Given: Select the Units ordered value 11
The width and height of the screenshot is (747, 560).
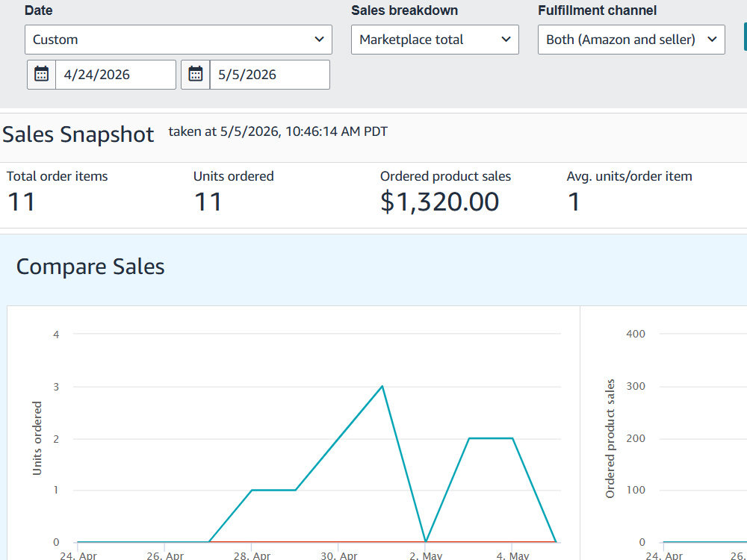Looking at the screenshot, I should click(x=208, y=202).
